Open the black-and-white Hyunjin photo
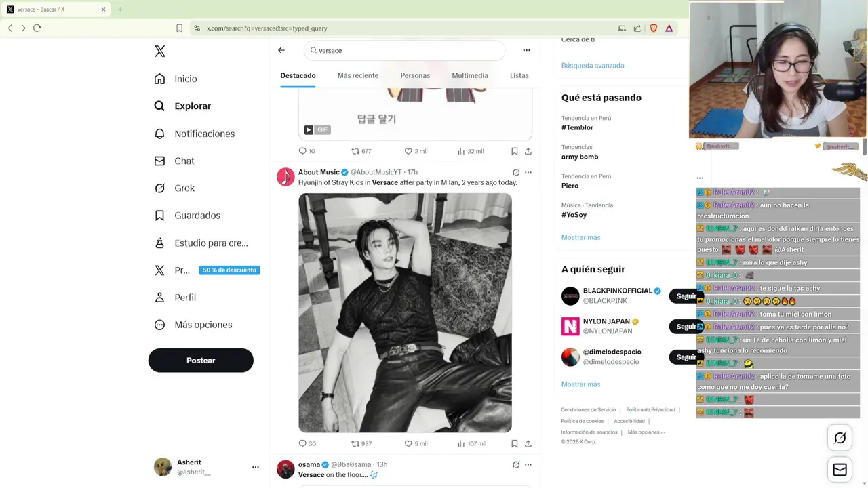This screenshot has width=868, height=488. (405, 312)
